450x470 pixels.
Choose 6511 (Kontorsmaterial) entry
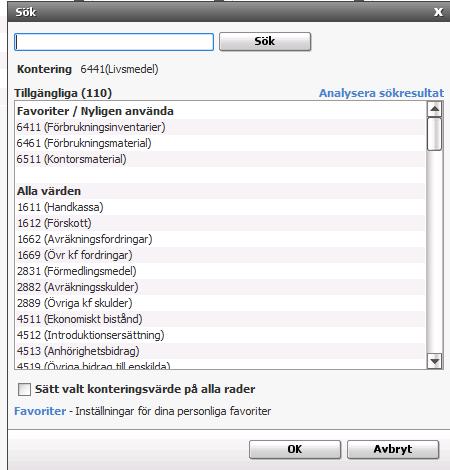(x=220, y=159)
